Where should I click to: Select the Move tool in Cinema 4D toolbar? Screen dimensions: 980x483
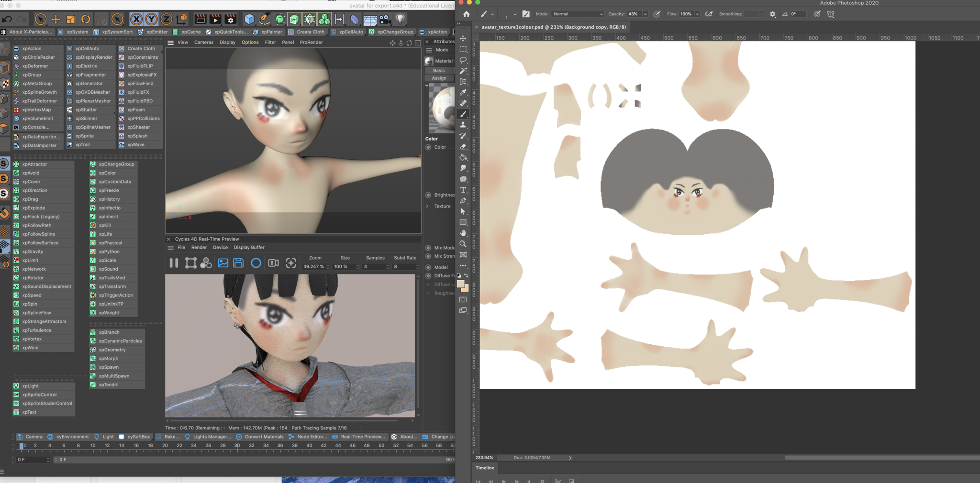(56, 19)
